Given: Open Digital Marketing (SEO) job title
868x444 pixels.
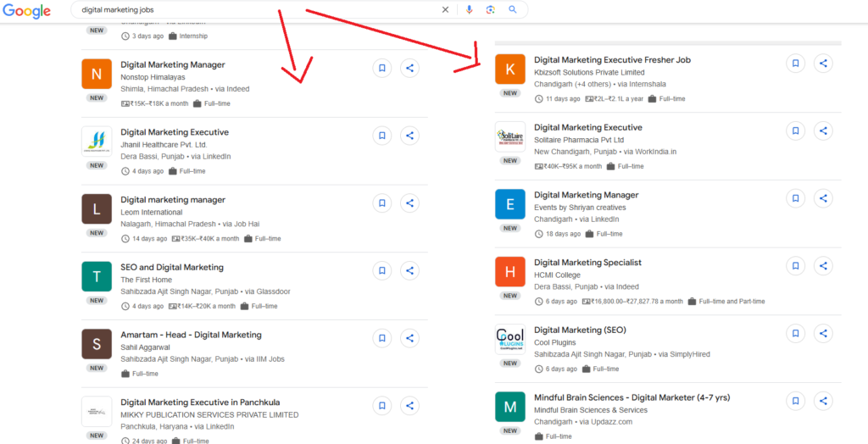Looking at the screenshot, I should (x=580, y=330).
